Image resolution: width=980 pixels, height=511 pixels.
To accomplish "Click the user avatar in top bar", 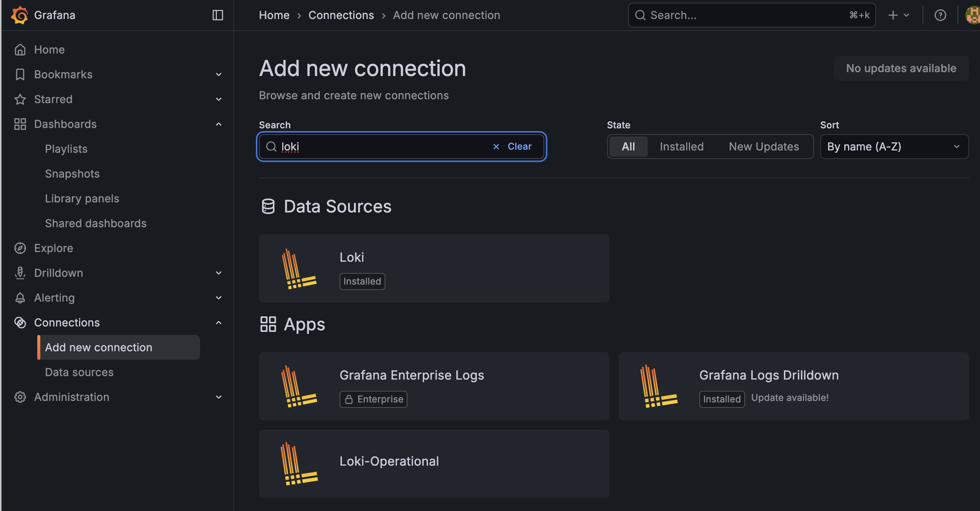I will click(973, 15).
